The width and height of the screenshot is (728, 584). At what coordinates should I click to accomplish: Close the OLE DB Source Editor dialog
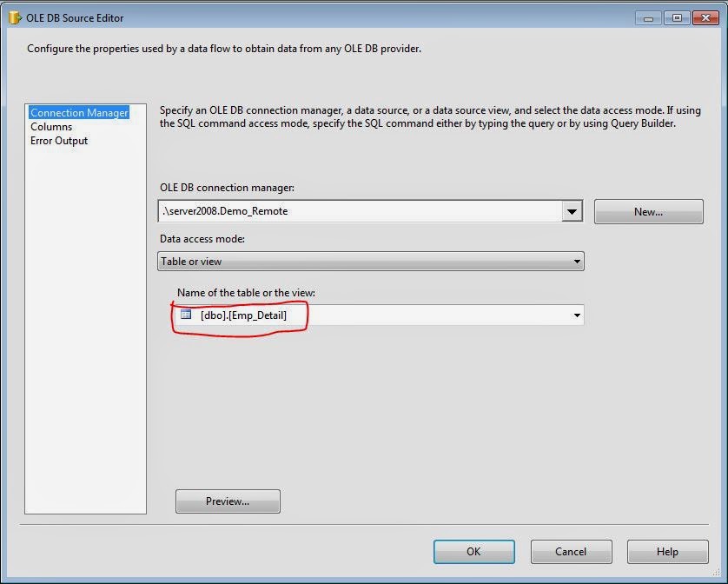point(705,18)
